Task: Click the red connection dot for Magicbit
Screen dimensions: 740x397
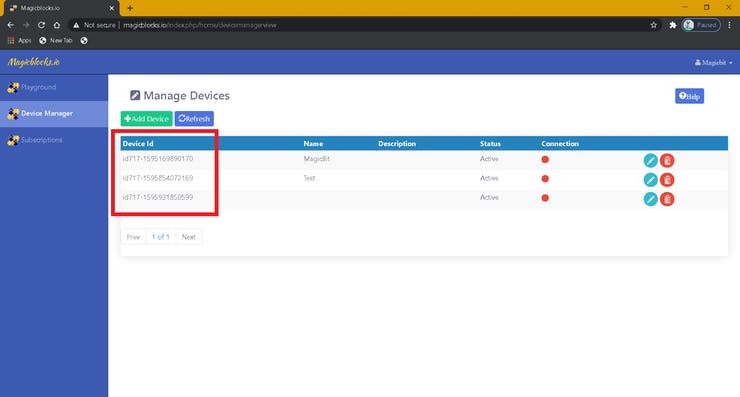Action: (x=545, y=160)
